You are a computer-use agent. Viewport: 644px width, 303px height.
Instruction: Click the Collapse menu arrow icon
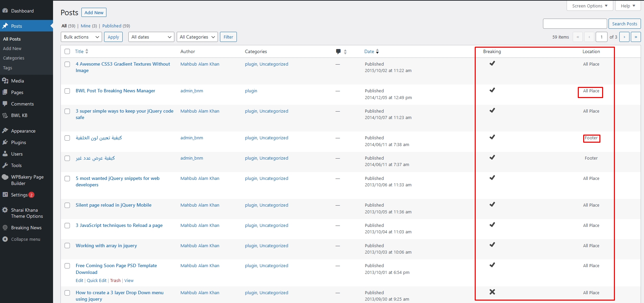pyautogui.click(x=5, y=239)
